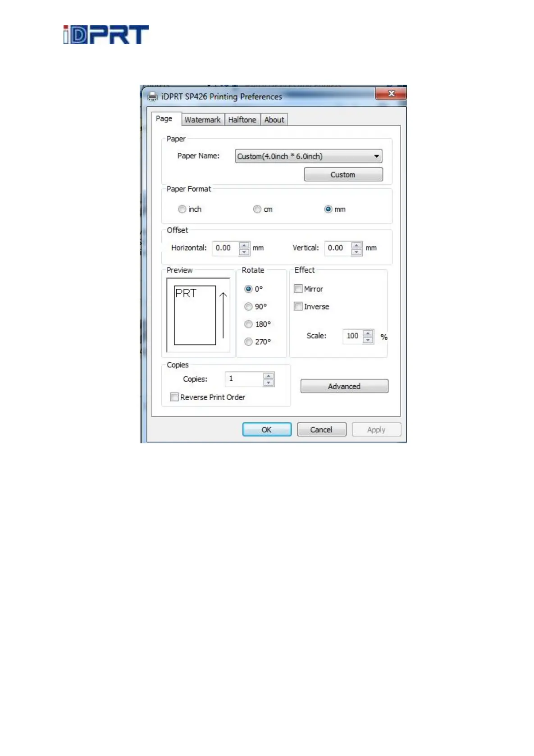Decrease Scale with down arrow

(368, 340)
